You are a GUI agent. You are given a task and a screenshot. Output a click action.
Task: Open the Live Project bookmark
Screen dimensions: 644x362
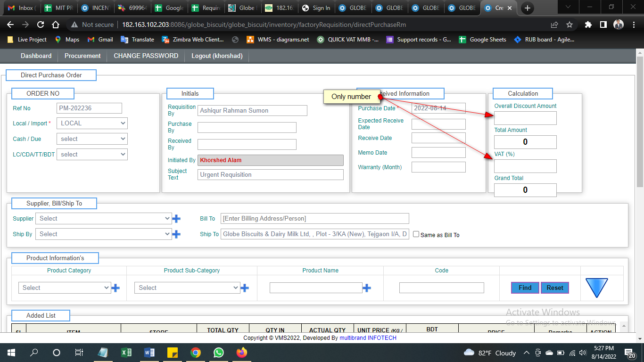27,40
